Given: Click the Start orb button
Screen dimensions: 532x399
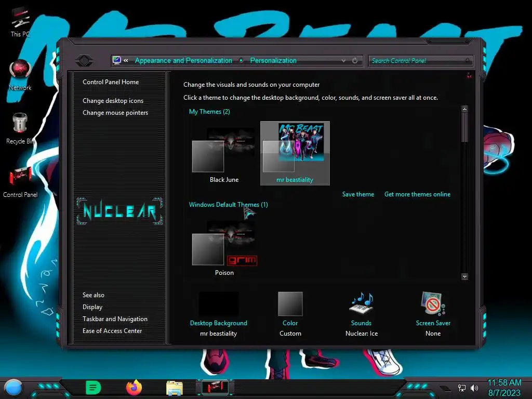Looking at the screenshot, I should click(13, 388).
